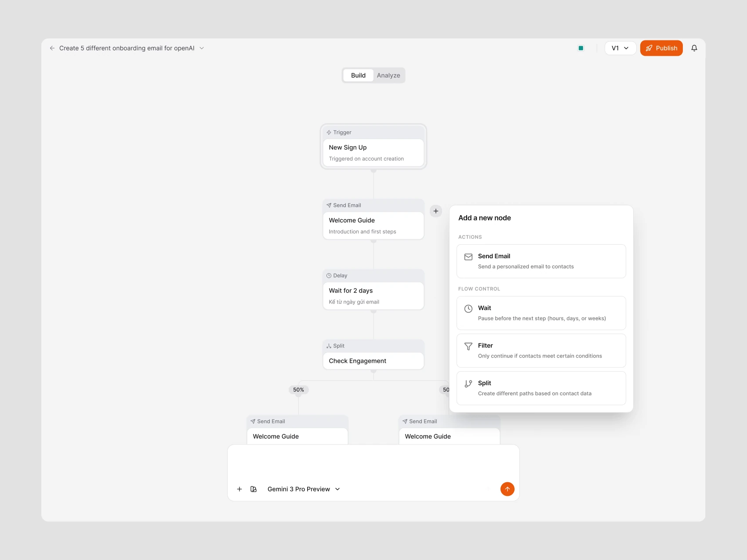Publish the workflow

click(x=661, y=48)
